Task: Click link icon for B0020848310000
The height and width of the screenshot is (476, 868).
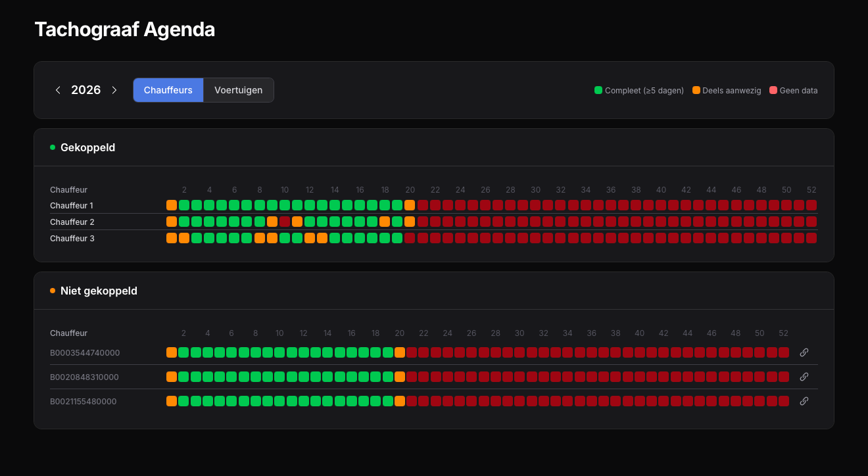Action: coord(804,377)
